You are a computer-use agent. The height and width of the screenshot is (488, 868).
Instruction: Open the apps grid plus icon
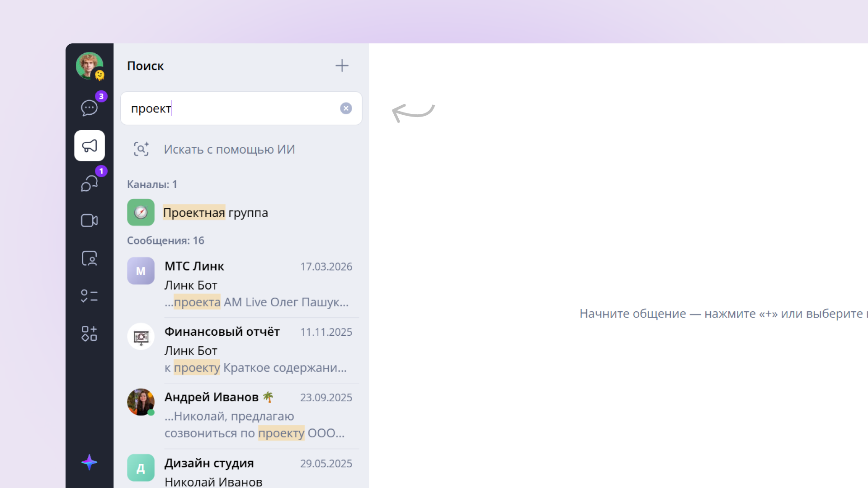point(89,333)
